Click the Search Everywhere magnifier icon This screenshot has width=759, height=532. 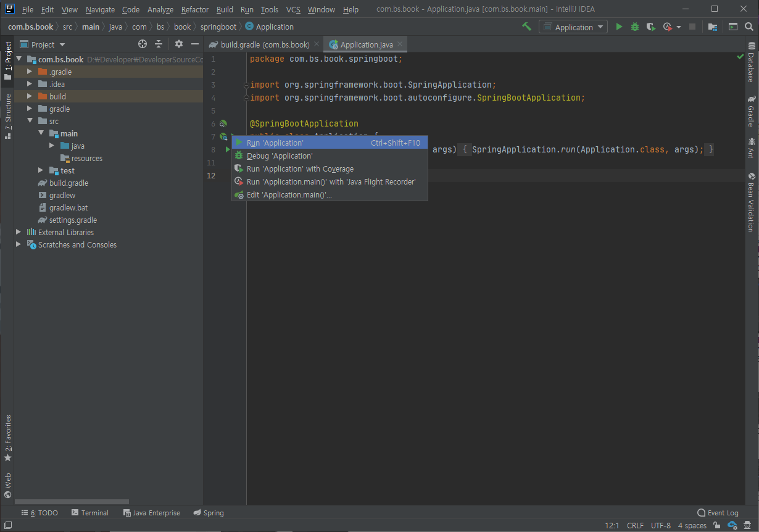pos(749,27)
